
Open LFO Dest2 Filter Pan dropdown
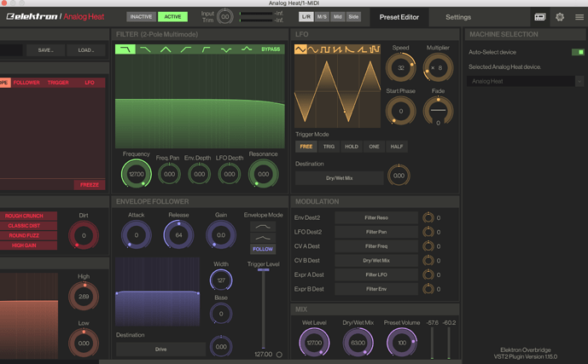tap(376, 232)
